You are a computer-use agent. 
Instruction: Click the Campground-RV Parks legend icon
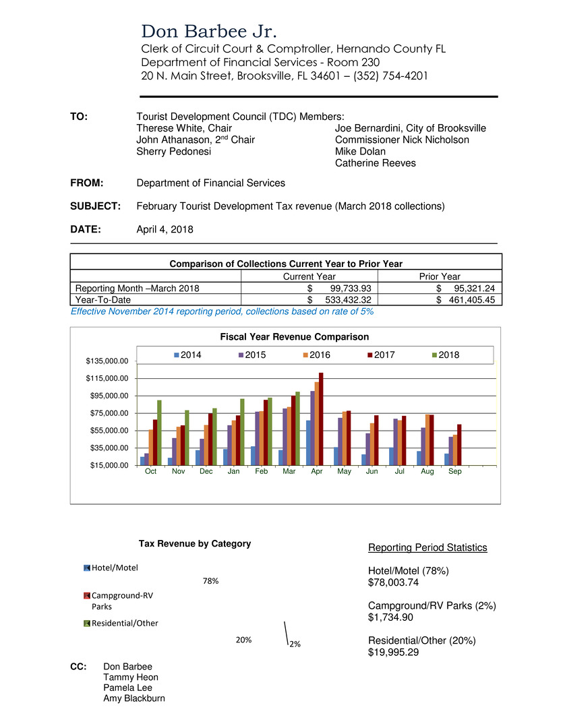point(86,596)
